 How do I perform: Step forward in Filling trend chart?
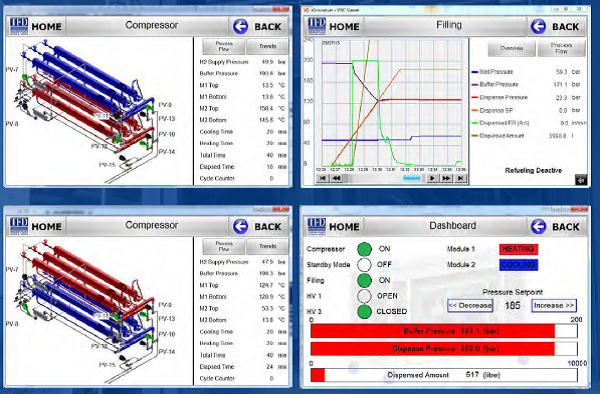432,178
